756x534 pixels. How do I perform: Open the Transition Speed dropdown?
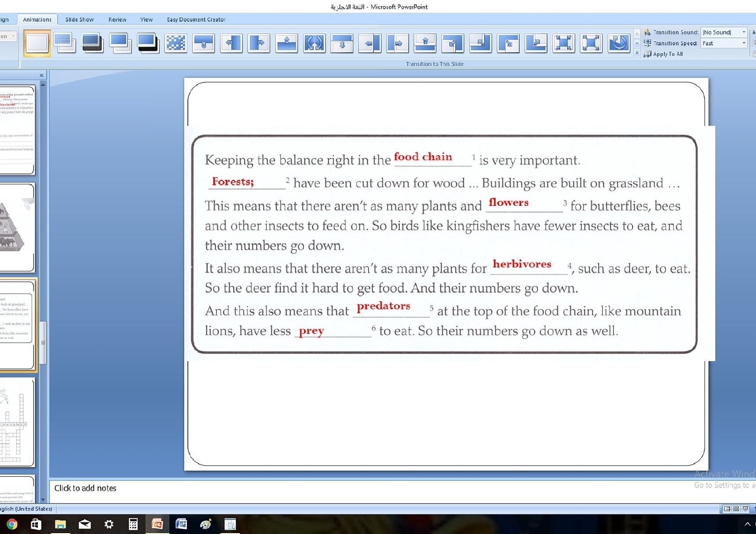point(744,43)
